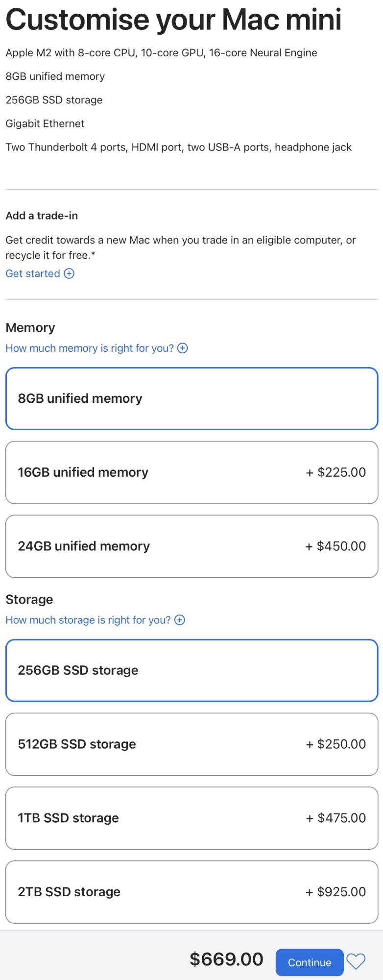
Task: Click the Storage section heading
Action: [x=29, y=599]
